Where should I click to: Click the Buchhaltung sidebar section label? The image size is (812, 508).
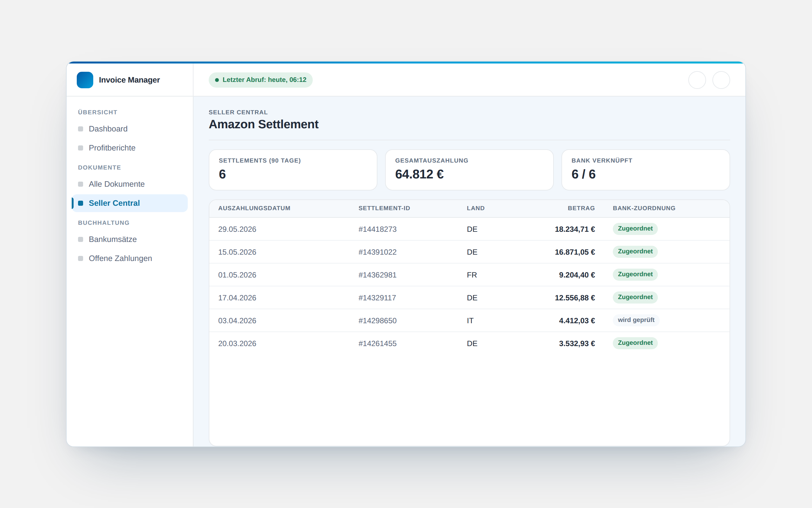[104, 223]
